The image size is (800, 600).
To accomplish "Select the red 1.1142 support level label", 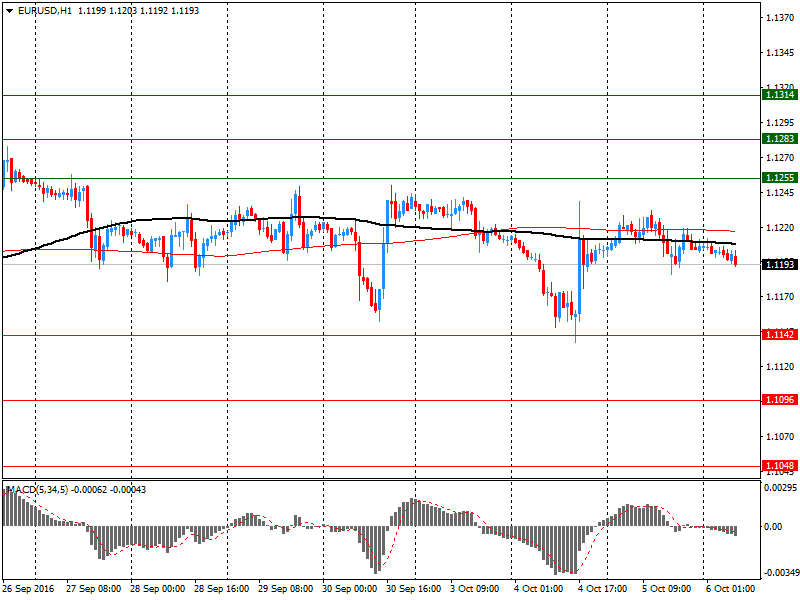I will (780, 335).
